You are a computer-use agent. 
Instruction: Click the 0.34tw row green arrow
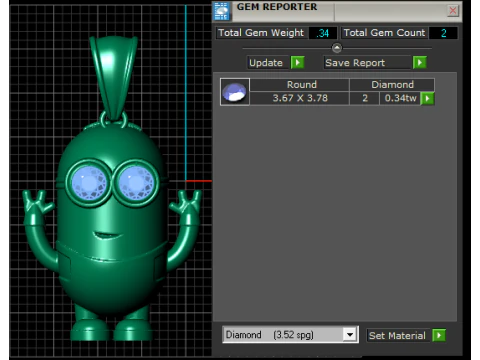click(x=427, y=98)
